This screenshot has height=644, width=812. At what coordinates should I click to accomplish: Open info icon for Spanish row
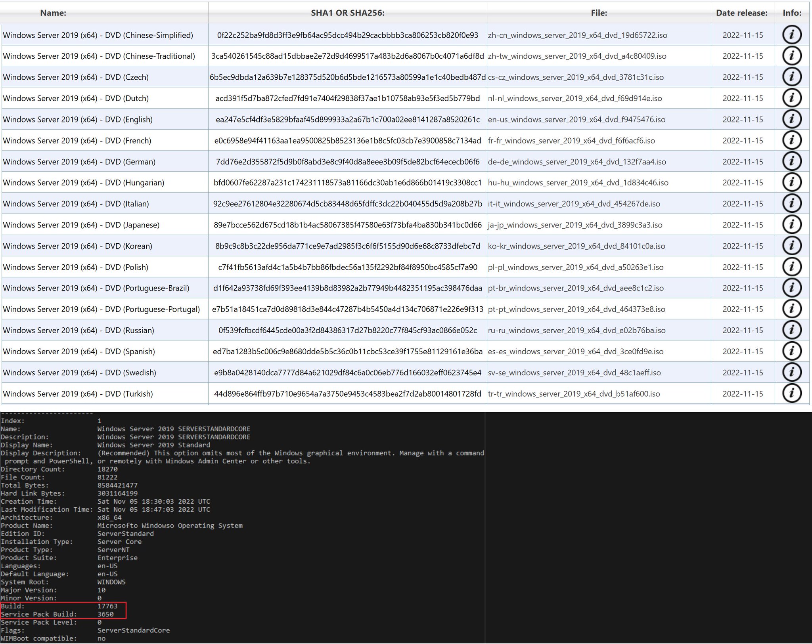click(x=792, y=351)
